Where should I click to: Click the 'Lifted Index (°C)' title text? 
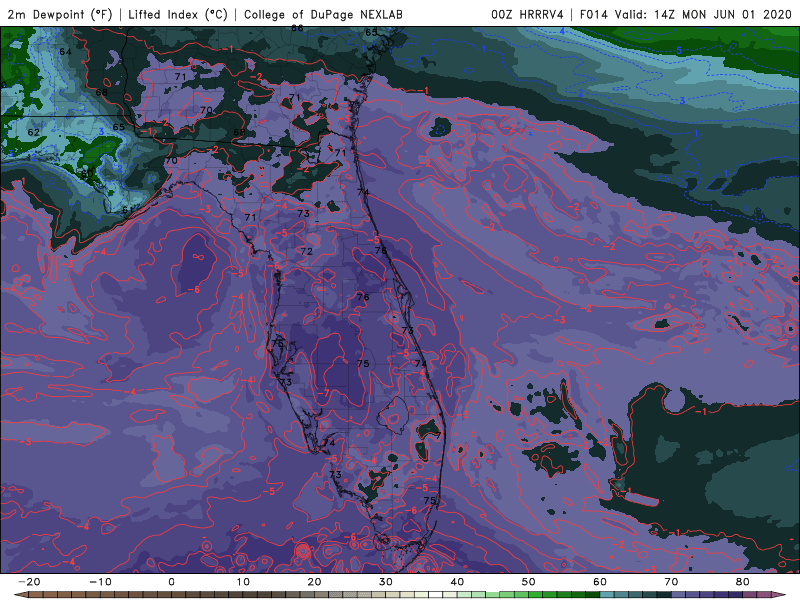pyautogui.click(x=178, y=14)
